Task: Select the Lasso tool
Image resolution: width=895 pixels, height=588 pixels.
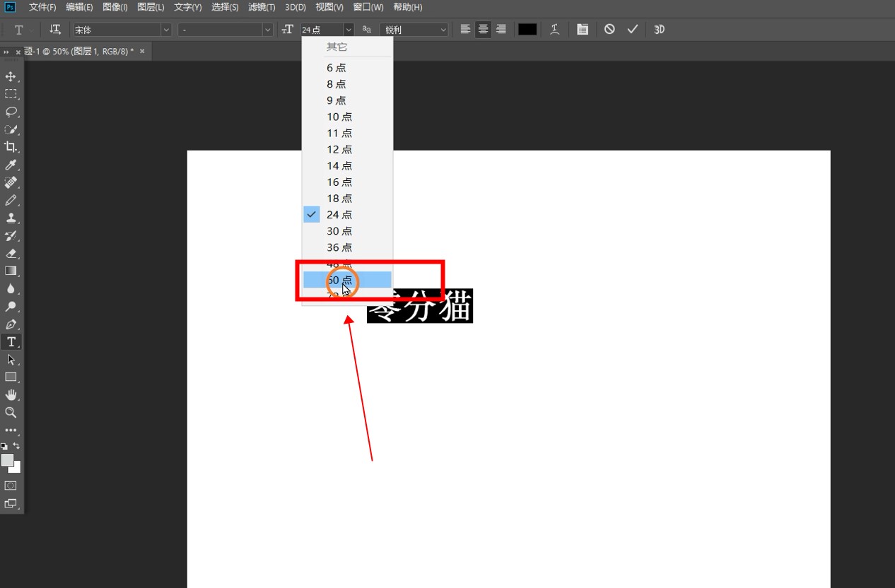Action: click(x=11, y=112)
